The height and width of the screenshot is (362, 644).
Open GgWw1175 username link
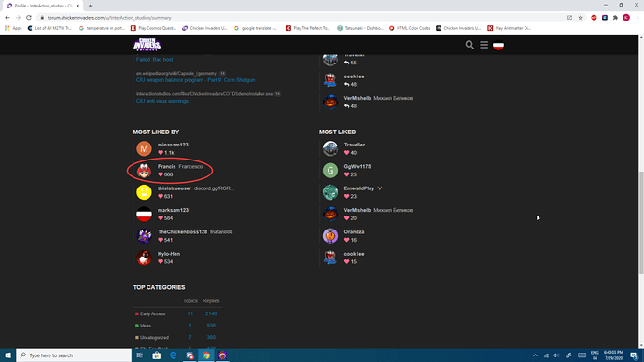tap(357, 167)
